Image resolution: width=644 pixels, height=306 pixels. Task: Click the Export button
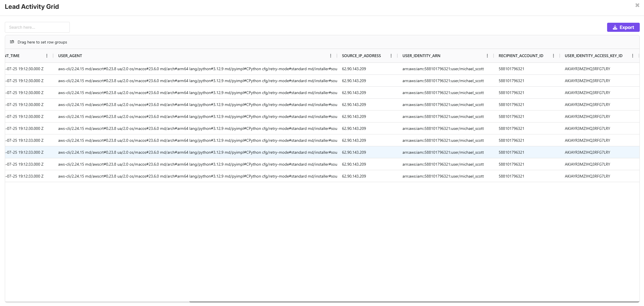point(623,27)
